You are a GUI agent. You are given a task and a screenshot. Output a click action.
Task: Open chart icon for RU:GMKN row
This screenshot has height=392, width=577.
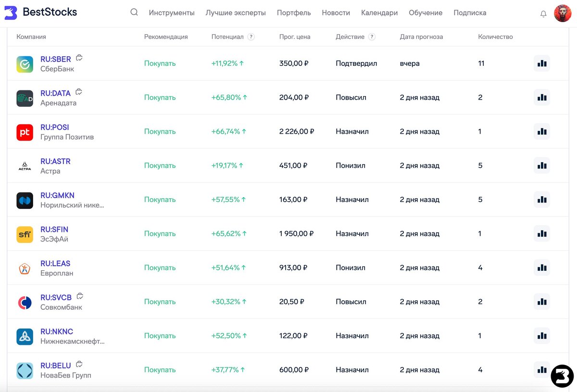point(542,200)
